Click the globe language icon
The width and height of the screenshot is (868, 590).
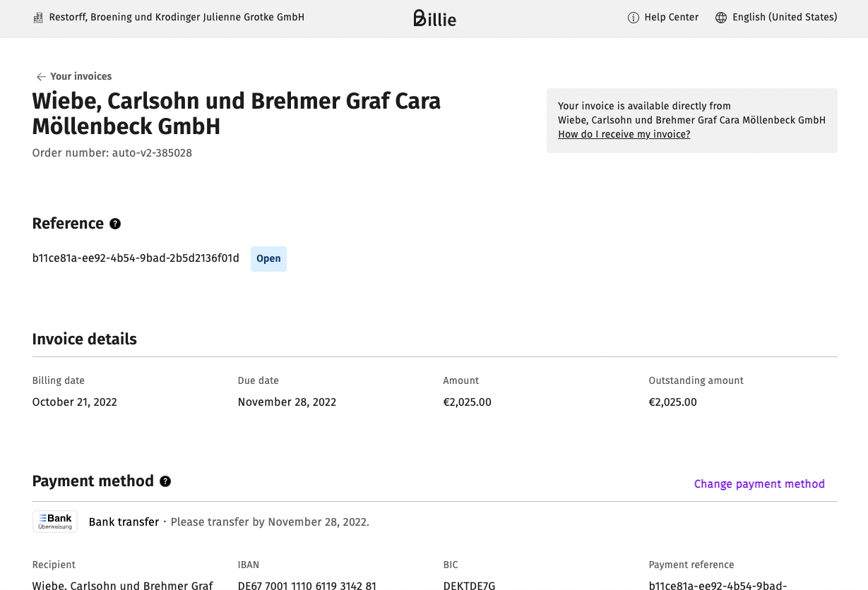click(720, 18)
